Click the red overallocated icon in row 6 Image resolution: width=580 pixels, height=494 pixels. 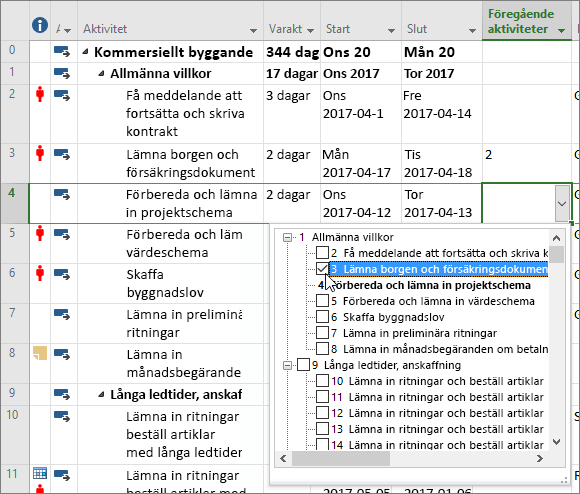[x=40, y=273]
